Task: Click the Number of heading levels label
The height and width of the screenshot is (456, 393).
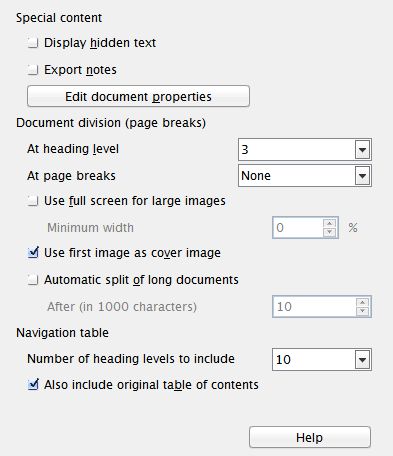Action: coord(131,359)
